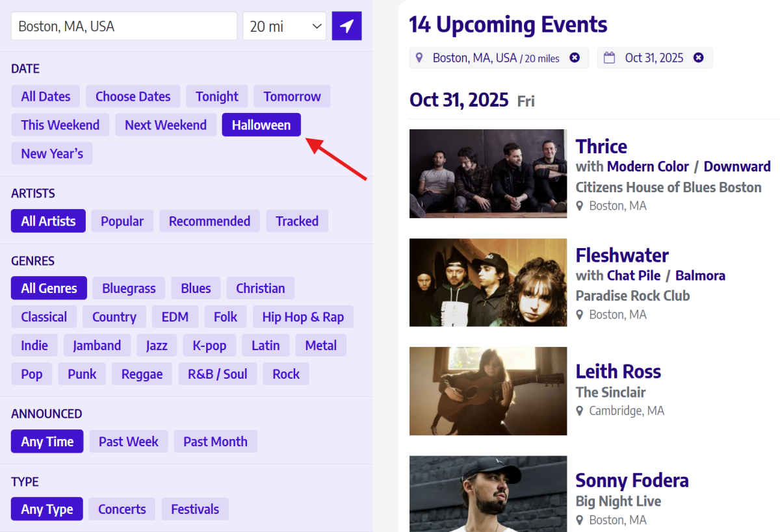Show Recommended artists
Screen dimensions: 780x532
tap(209, 221)
